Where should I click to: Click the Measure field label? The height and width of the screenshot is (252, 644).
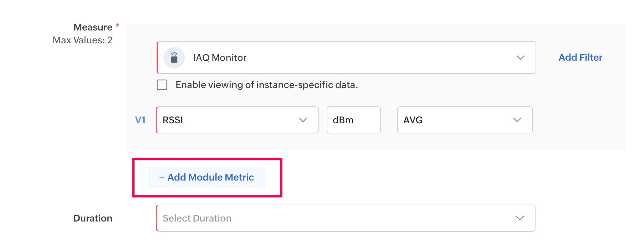pos(93,27)
